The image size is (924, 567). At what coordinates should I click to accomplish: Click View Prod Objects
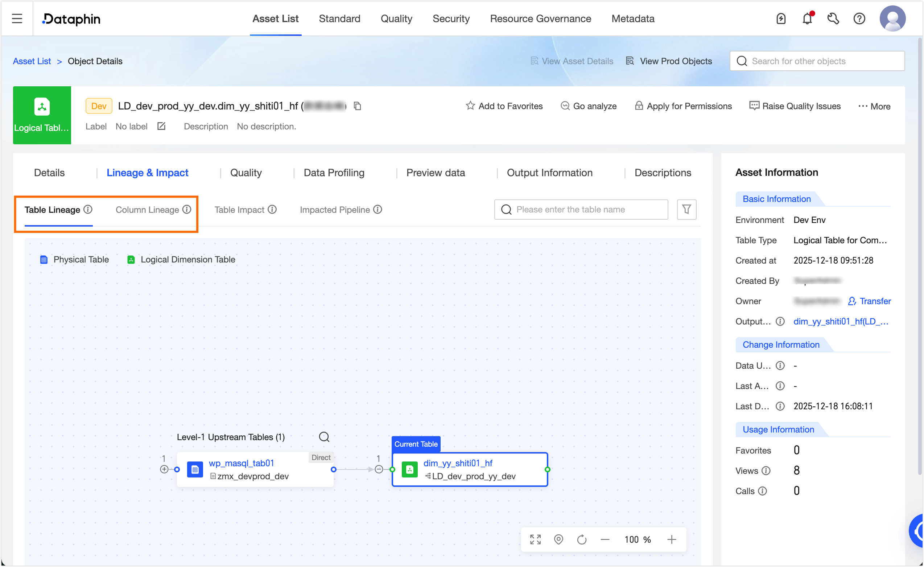click(x=669, y=61)
